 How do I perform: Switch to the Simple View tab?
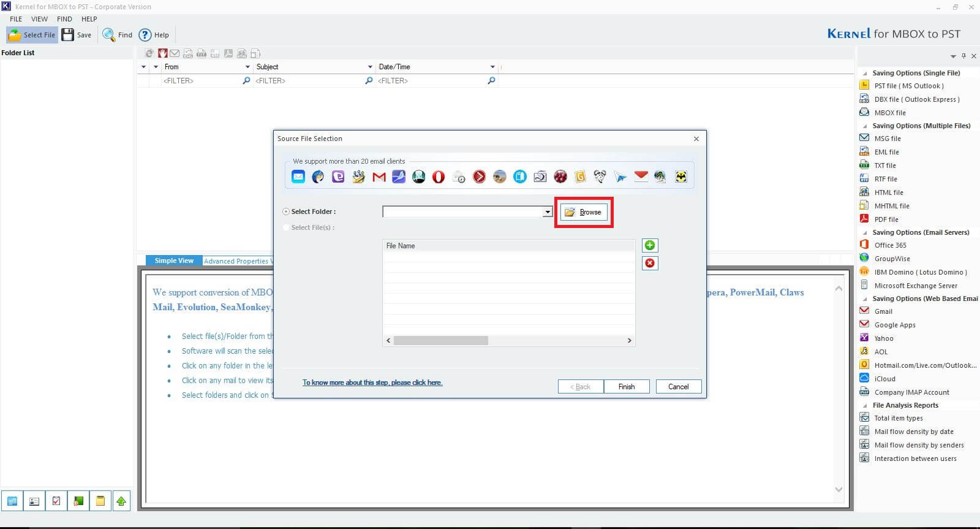pos(174,261)
